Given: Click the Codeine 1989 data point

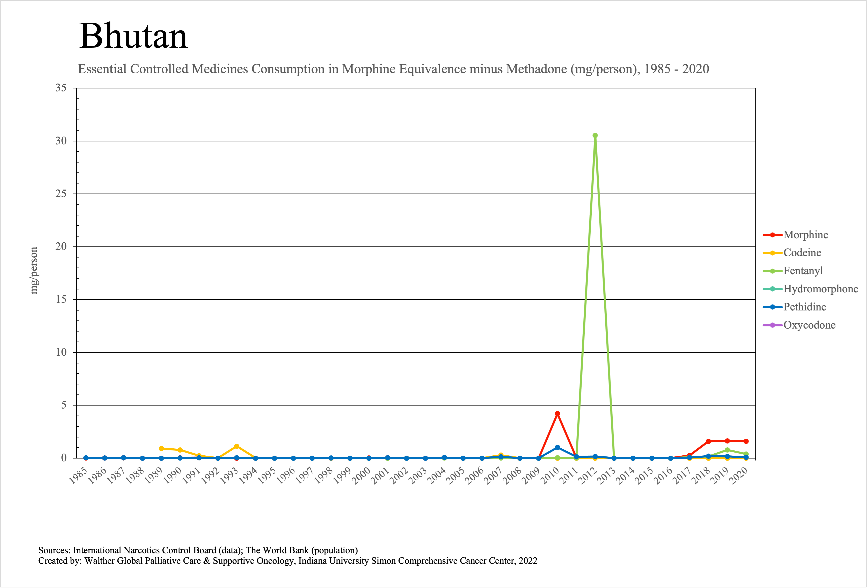Looking at the screenshot, I should pos(161,448).
